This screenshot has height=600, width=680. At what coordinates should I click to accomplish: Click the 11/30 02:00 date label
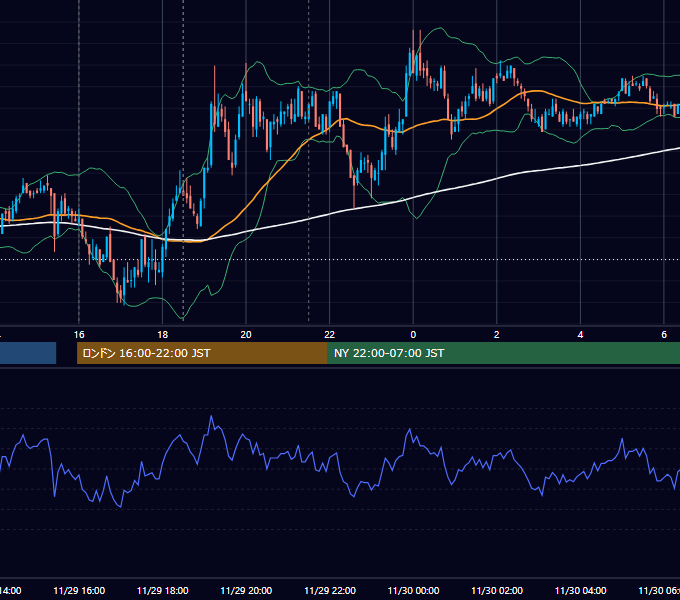[497, 590]
